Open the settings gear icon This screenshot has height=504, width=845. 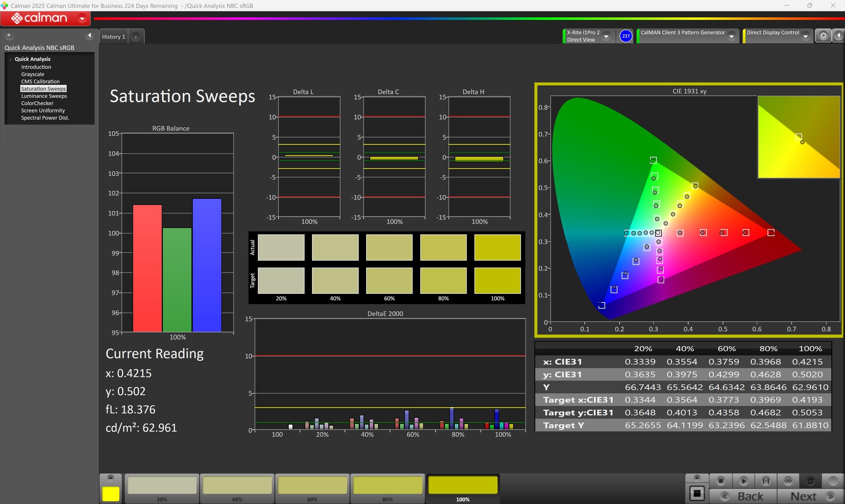tap(823, 36)
